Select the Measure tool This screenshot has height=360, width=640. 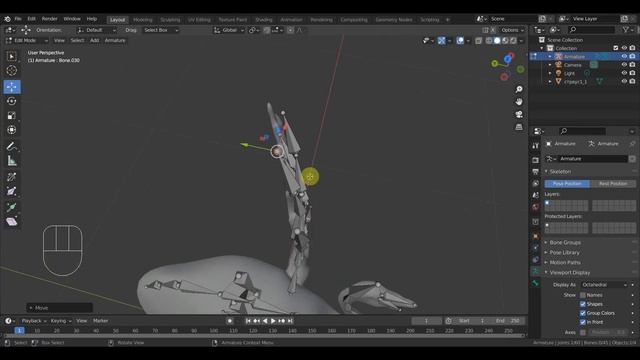tap(11, 161)
